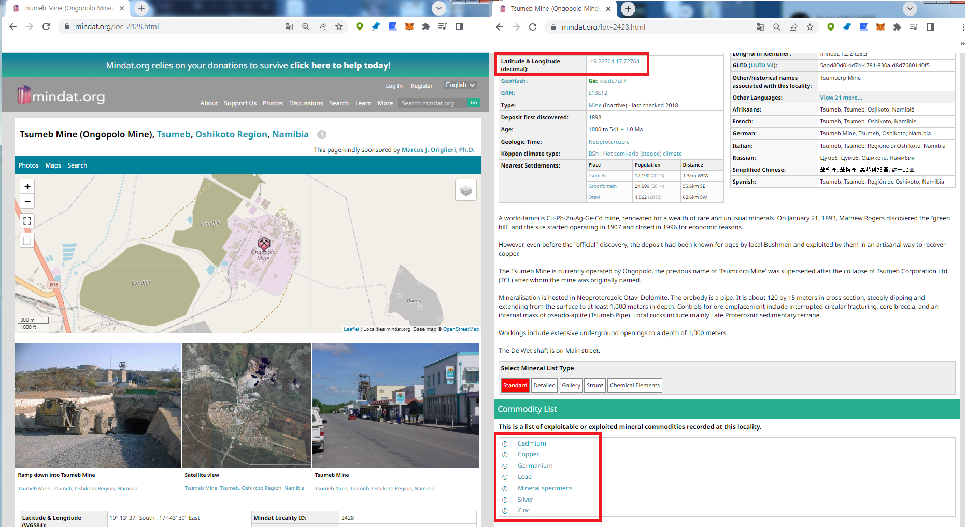The image size is (980, 527).
Task: Reload the page in left browser window
Action: tap(46, 26)
